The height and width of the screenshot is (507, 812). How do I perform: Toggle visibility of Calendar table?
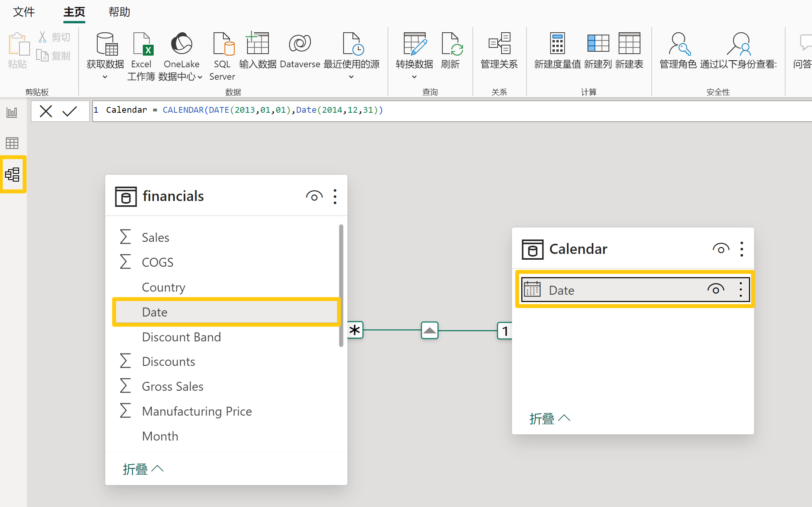pyautogui.click(x=721, y=249)
